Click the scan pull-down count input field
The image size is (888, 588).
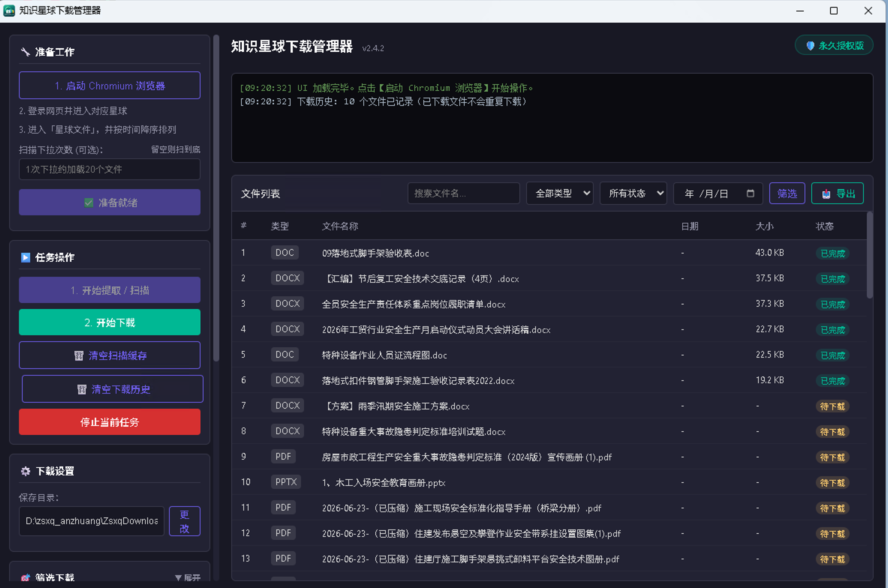click(110, 169)
